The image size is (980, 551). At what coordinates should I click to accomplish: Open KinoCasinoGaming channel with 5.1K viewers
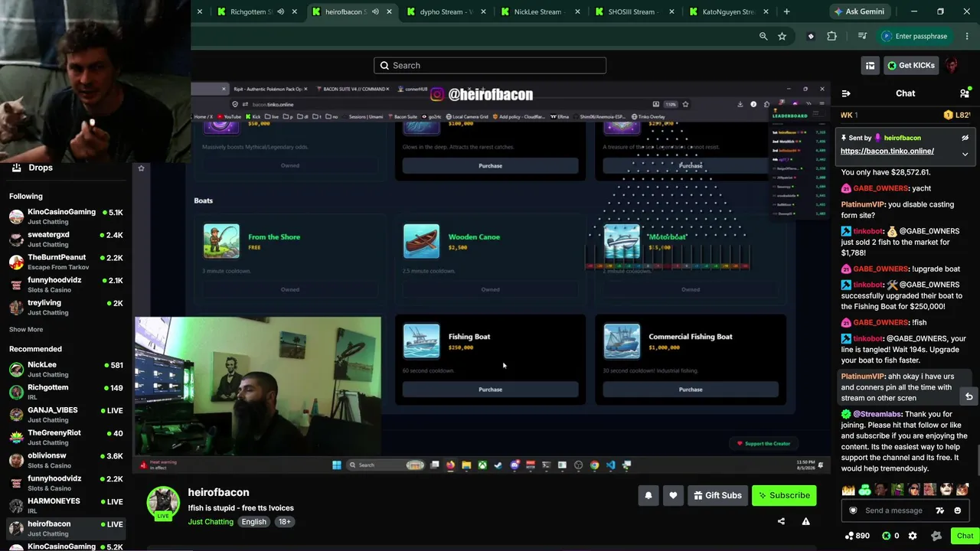[66, 217]
